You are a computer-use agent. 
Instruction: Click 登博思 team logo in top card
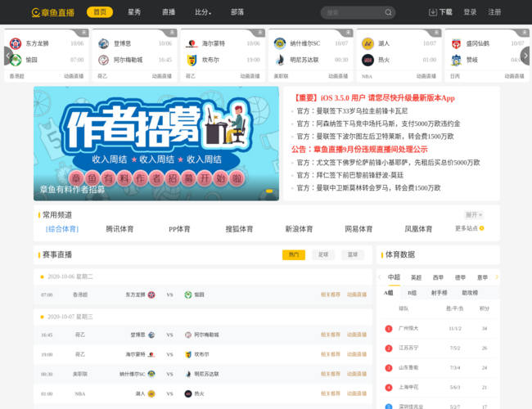coord(103,43)
